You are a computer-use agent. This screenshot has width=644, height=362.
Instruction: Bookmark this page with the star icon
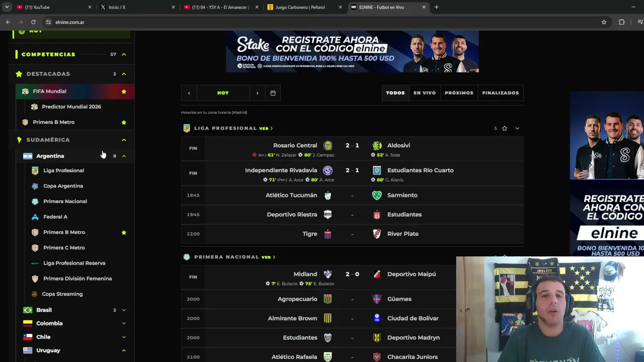point(604,22)
